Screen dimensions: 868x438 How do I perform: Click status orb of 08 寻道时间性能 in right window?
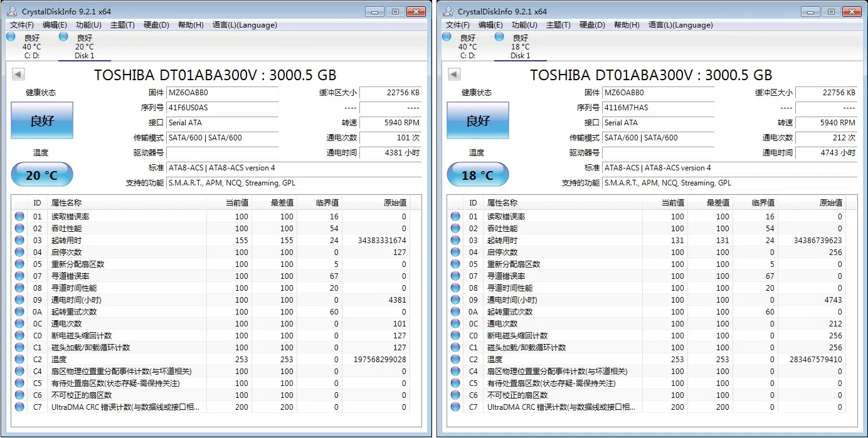tap(455, 288)
